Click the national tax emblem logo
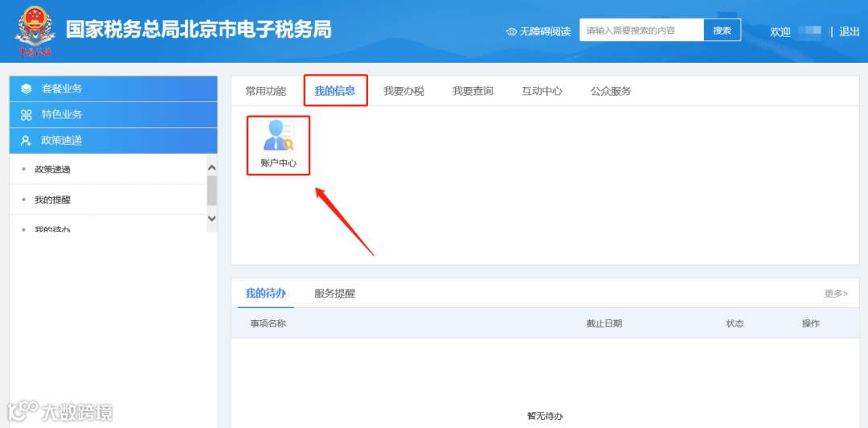The width and height of the screenshot is (868, 428). click(35, 31)
